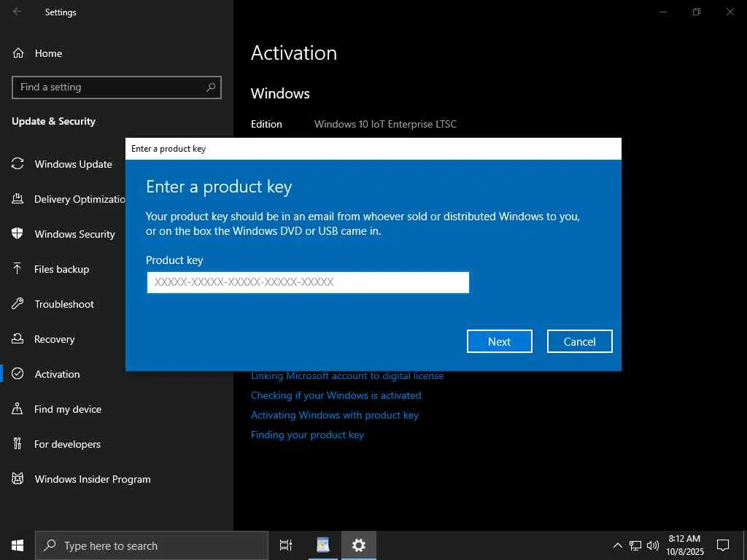Image resolution: width=747 pixels, height=560 pixels.
Task: Open Windows Security section
Action: pyautogui.click(x=75, y=234)
